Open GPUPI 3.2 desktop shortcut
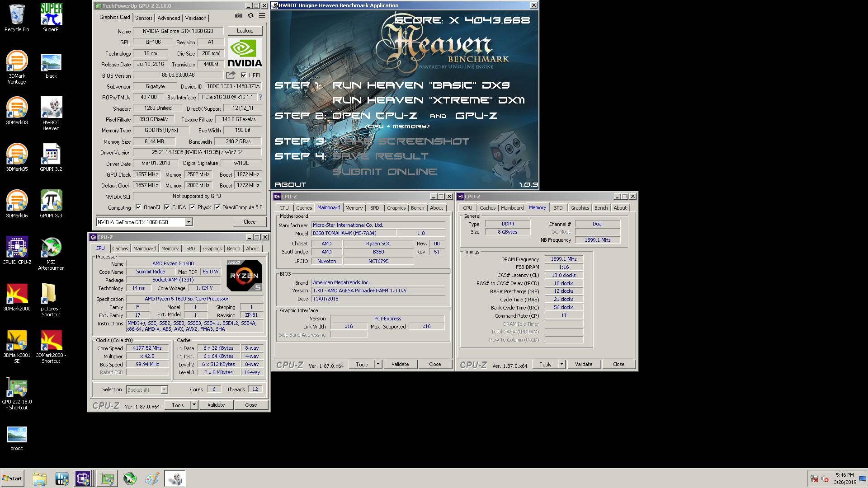 (51, 157)
